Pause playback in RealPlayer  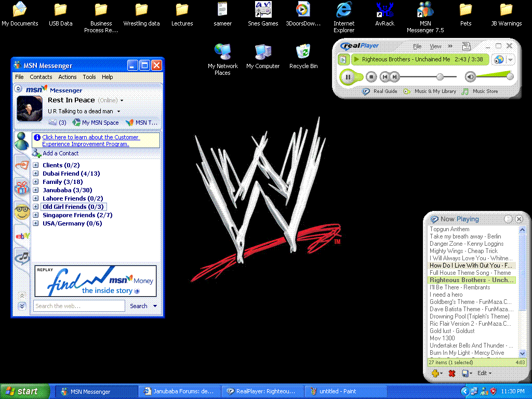(348, 77)
